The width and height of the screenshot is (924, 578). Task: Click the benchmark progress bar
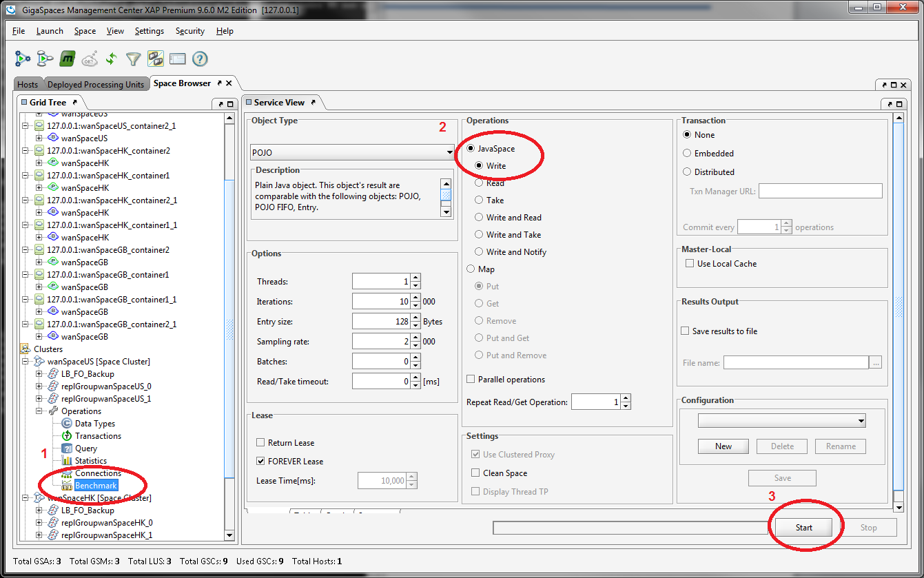point(630,528)
